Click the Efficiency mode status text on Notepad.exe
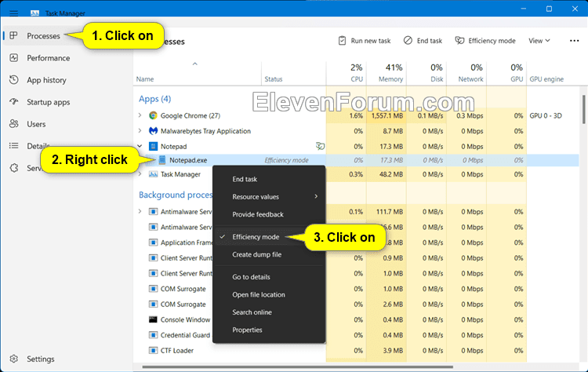The height and width of the screenshot is (372, 588). click(286, 160)
